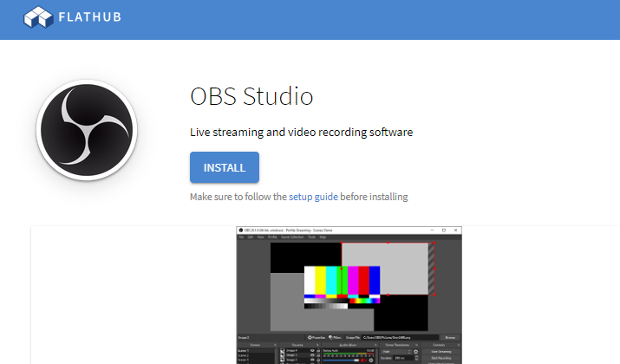
Task: Open the OBS Studio screenshot preview
Action: point(349,296)
